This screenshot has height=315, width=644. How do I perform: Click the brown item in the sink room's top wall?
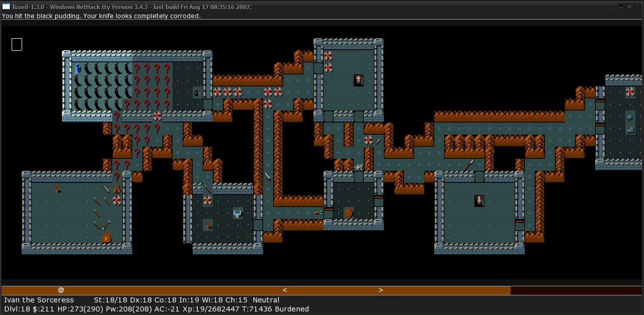[207, 189]
